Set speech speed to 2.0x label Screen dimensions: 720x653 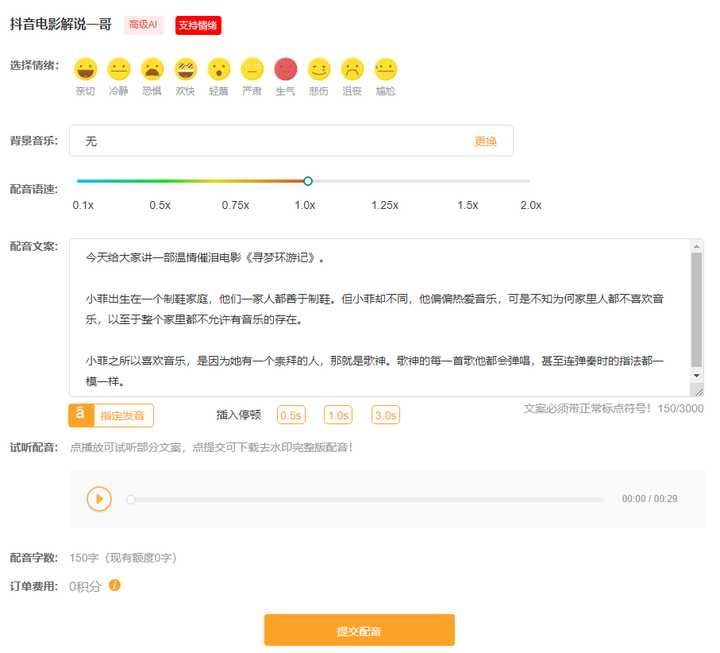[x=531, y=205]
